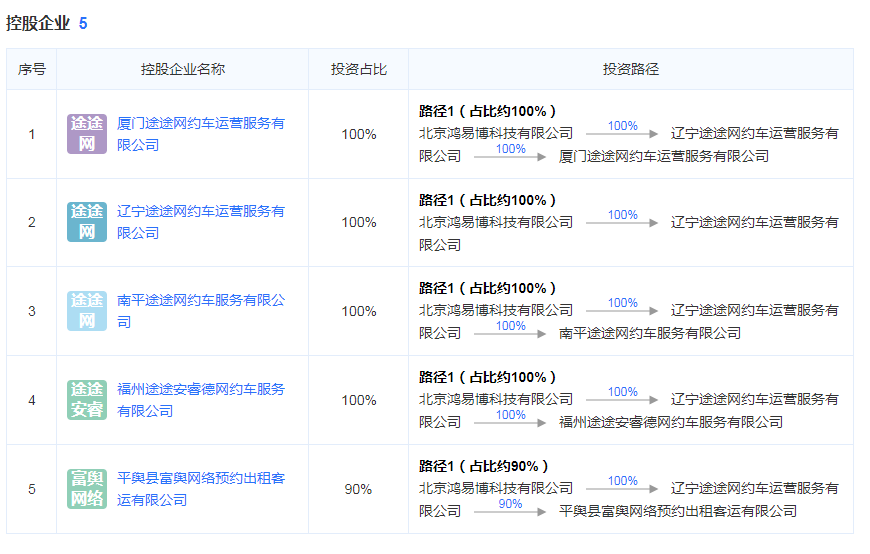Image resolution: width=870 pixels, height=554 pixels.
Task: Click the light blue 途途网 logo for 南平途途
Action: coord(87,311)
